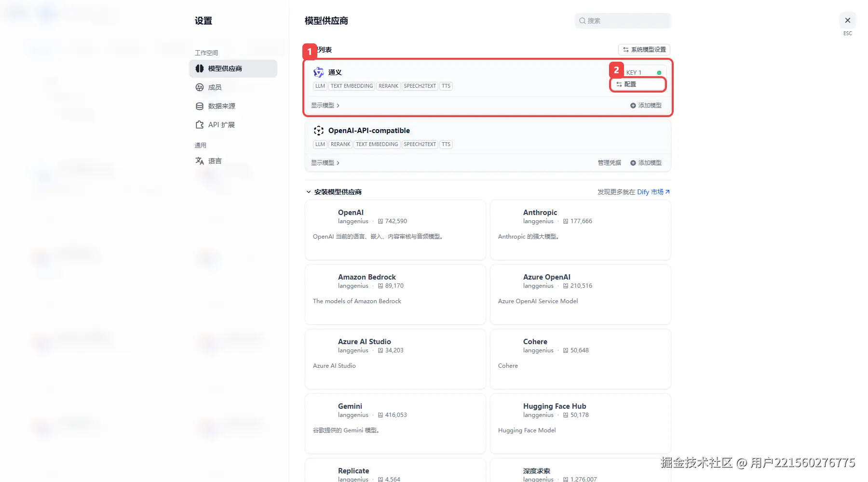This screenshot has width=868, height=482.
Task: Click the 配置 button for 通义
Action: (638, 84)
